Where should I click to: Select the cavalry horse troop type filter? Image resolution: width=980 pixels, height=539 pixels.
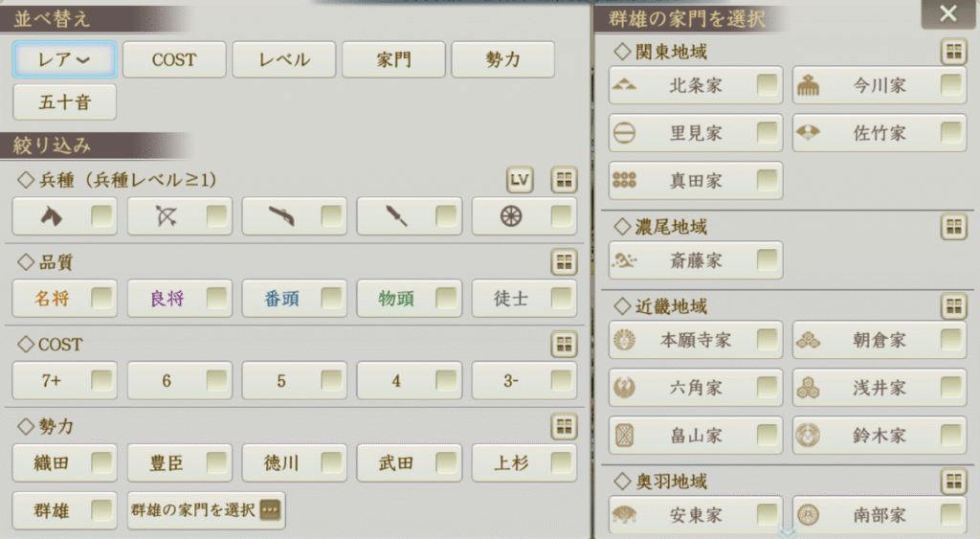[64, 217]
